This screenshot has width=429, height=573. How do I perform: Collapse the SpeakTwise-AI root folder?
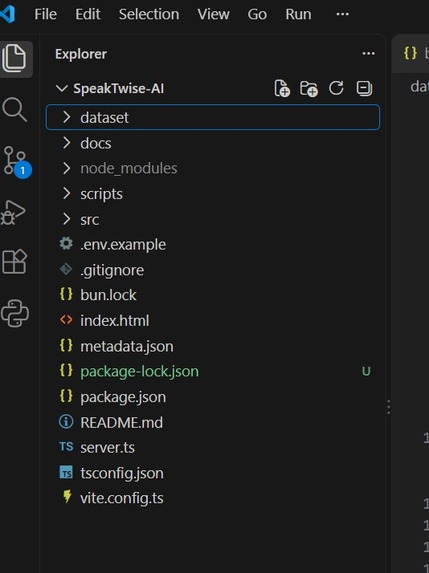pos(62,88)
